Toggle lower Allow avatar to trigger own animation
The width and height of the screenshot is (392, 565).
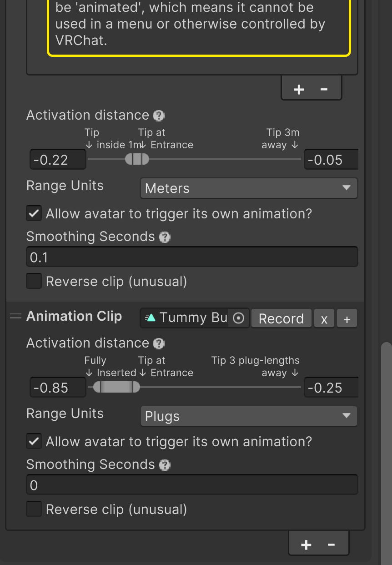coord(34,441)
